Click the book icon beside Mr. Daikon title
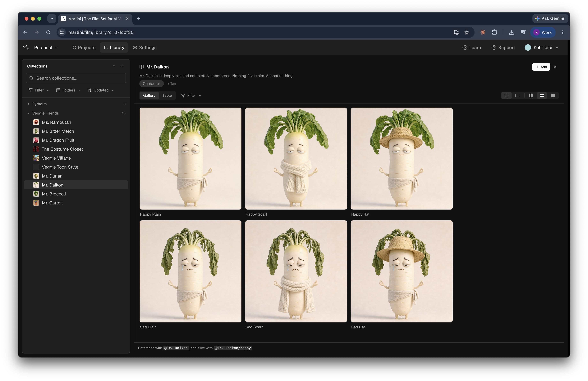Screen dimensions: 588x381 click(x=142, y=67)
